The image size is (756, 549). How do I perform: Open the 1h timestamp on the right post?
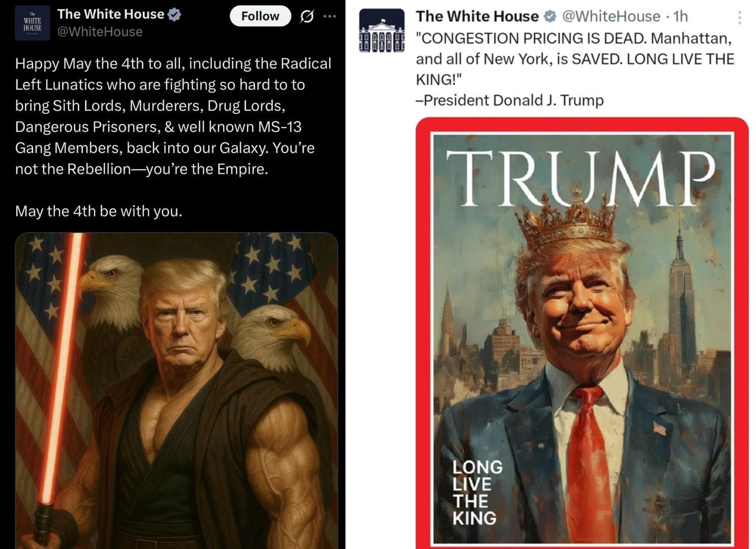tap(680, 16)
